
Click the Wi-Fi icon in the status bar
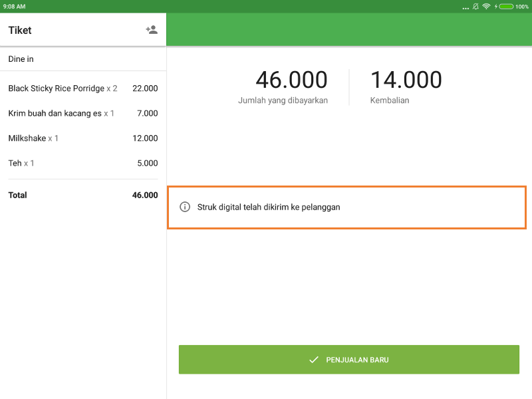486,6
